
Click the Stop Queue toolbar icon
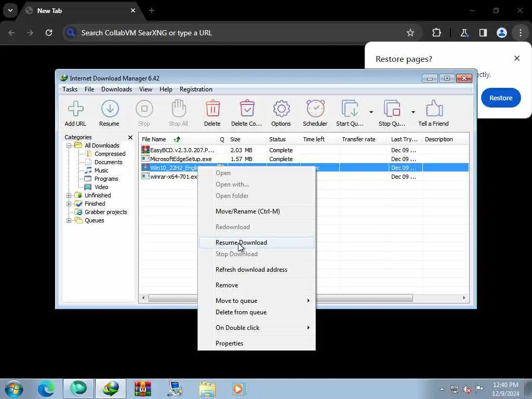pyautogui.click(x=392, y=109)
